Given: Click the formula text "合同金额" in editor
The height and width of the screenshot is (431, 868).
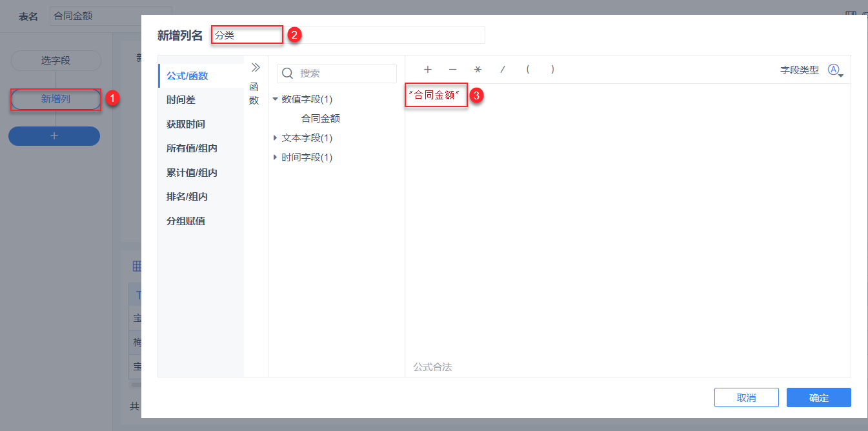Looking at the screenshot, I should [434, 95].
